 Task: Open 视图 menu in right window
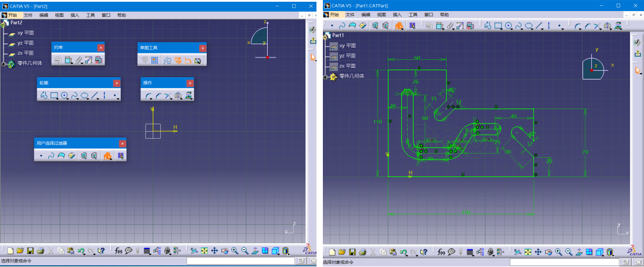click(x=382, y=15)
